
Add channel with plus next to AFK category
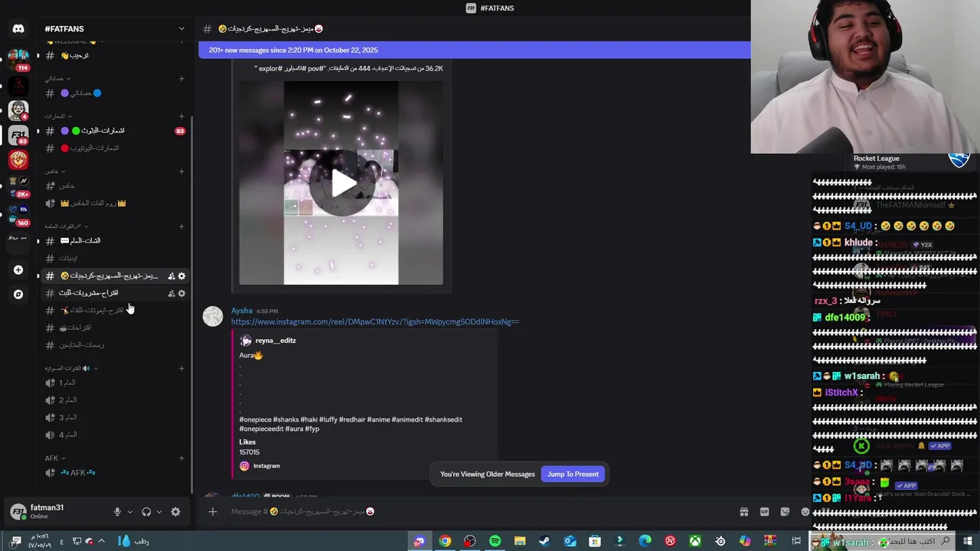point(181,458)
